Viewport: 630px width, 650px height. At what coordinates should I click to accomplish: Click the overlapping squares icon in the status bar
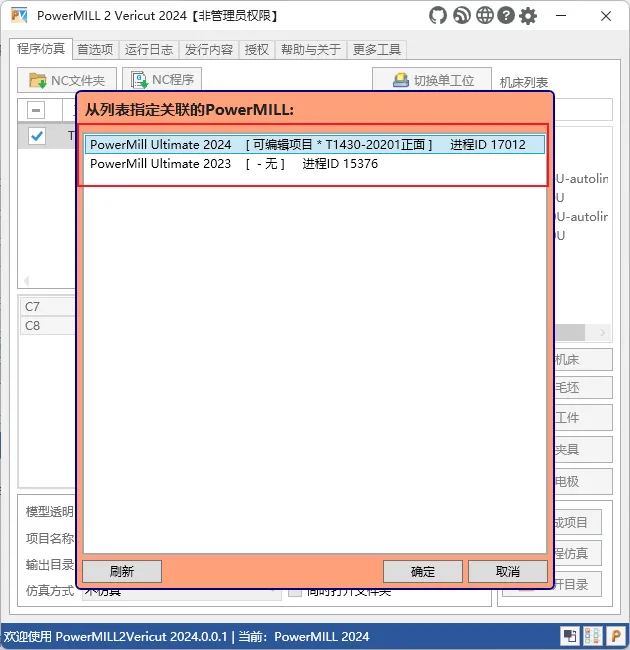(569, 636)
